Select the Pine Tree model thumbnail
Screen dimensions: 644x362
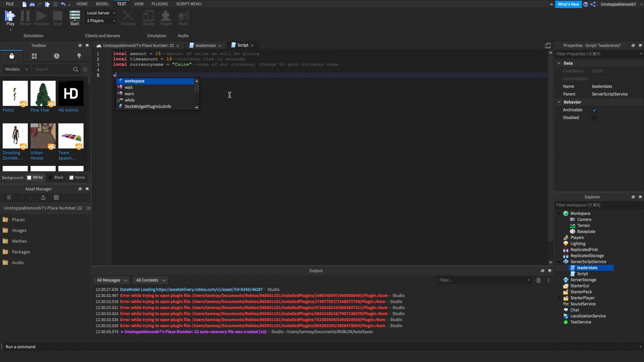(x=43, y=94)
